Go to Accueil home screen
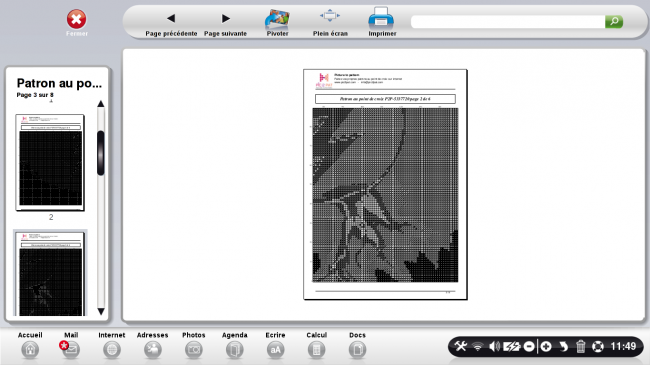Screen dimensions: 650x365 30,345
